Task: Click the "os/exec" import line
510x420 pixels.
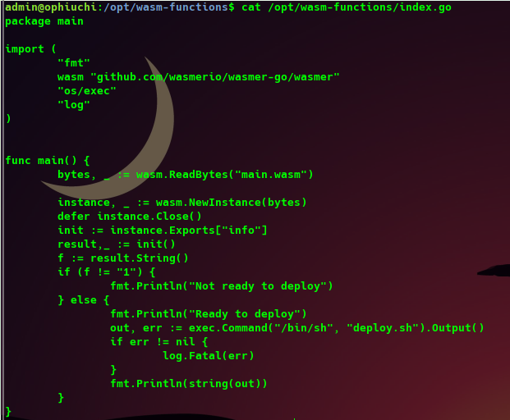Action: coord(87,90)
